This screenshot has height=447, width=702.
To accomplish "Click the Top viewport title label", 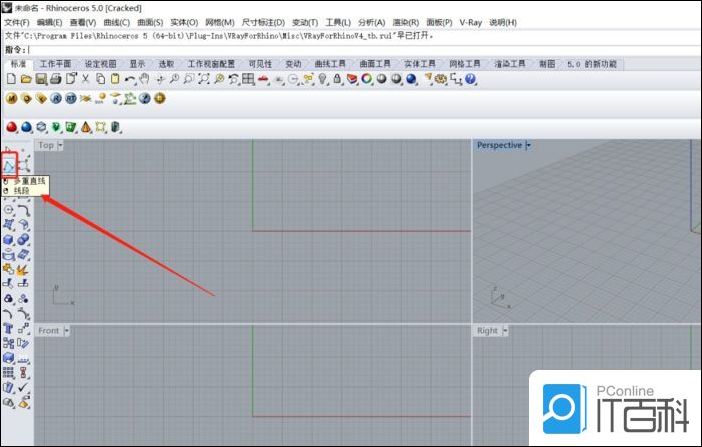I will 46,145.
